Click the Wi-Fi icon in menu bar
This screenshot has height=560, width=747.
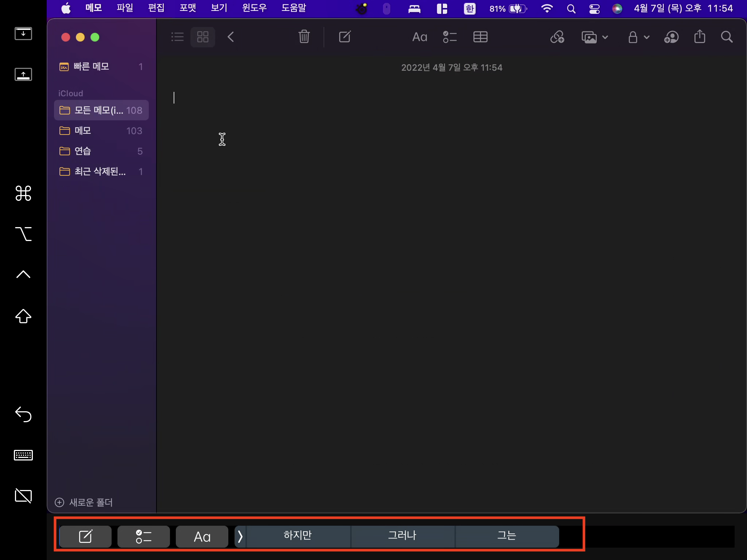pyautogui.click(x=546, y=8)
